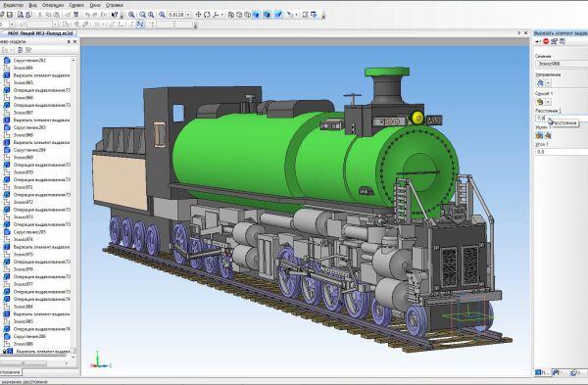This screenshot has width=588, height=385.
Task: Open the Справка menu
Action: coord(115,5)
